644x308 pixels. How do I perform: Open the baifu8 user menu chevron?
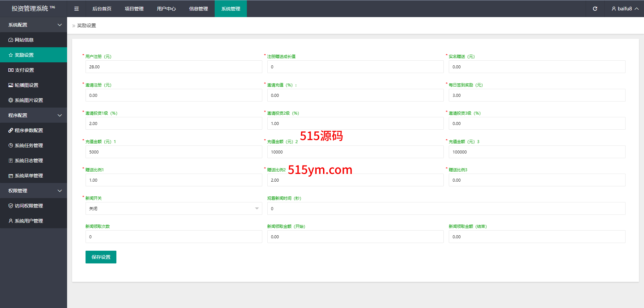point(637,9)
